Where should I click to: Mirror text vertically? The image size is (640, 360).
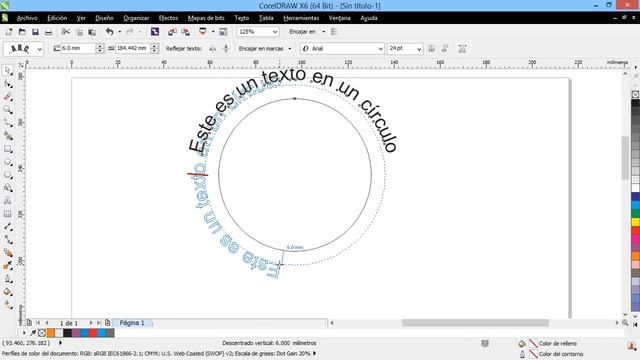pos(226,49)
